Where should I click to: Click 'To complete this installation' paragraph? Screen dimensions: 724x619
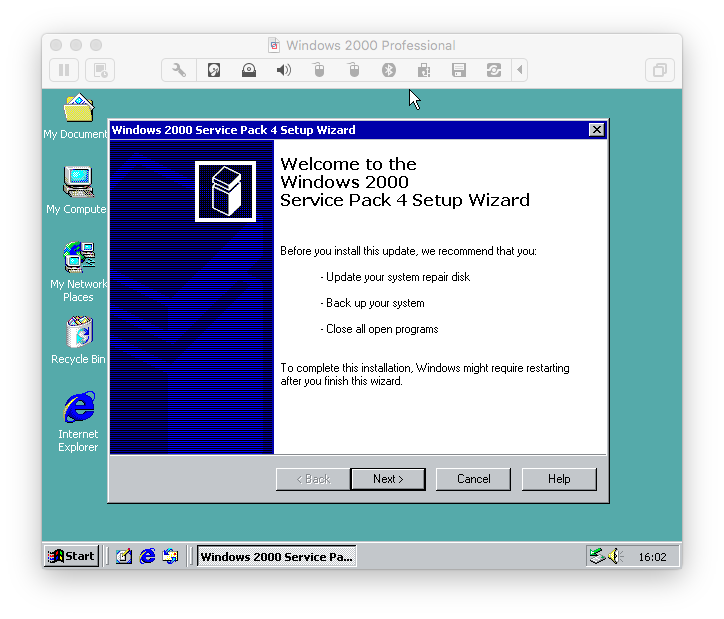click(x=425, y=374)
